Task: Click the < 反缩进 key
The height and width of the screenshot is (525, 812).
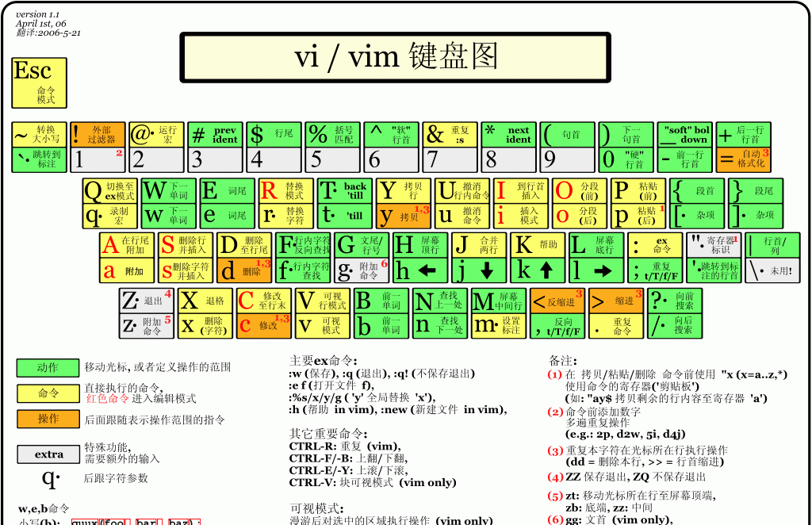Action: [x=557, y=301]
